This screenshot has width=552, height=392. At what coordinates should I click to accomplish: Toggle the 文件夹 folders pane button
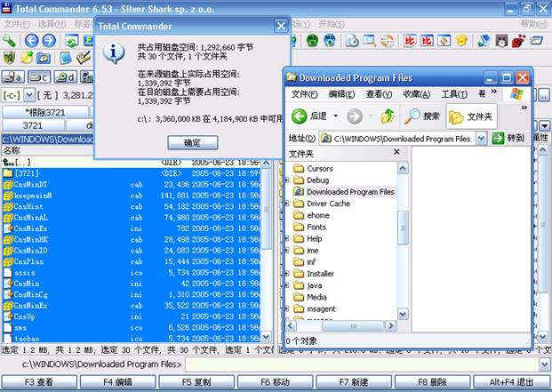(471, 116)
